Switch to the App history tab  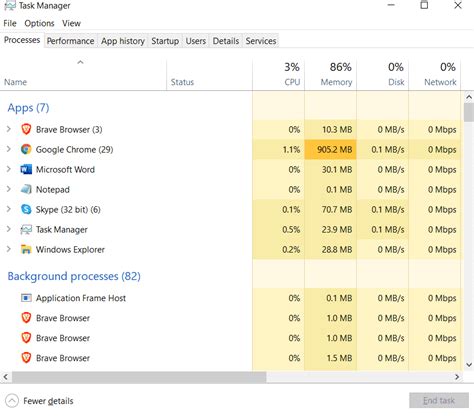(123, 41)
